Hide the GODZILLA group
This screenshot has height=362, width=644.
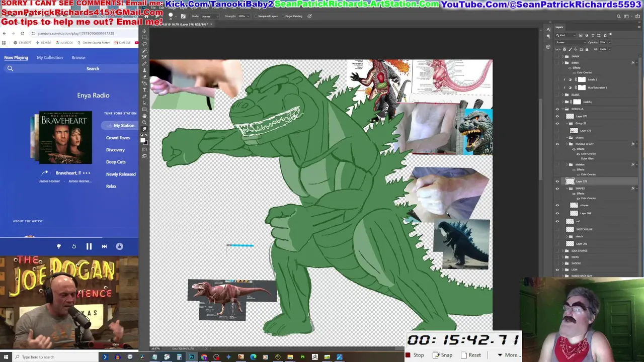click(557, 109)
